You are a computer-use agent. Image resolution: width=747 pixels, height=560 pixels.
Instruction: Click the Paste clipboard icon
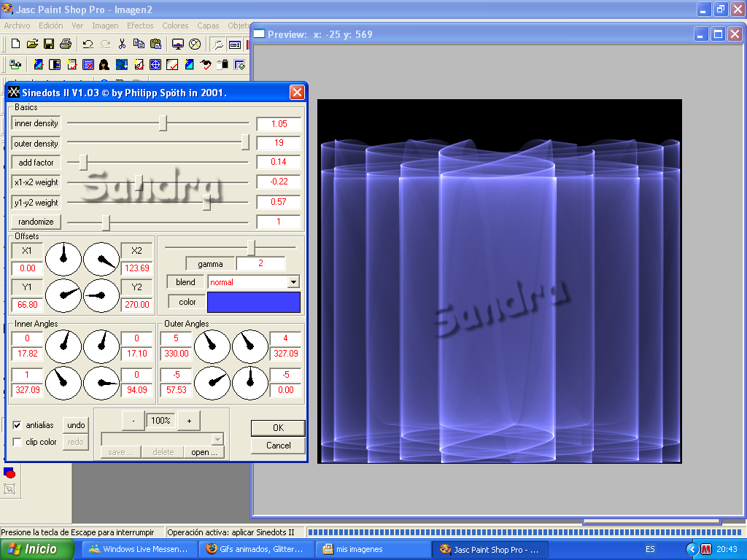(156, 44)
